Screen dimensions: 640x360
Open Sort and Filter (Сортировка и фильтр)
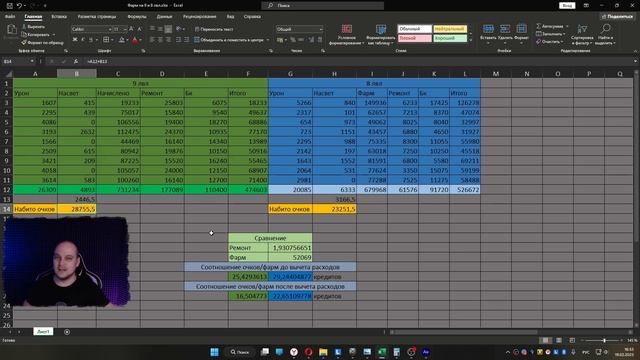coord(582,34)
